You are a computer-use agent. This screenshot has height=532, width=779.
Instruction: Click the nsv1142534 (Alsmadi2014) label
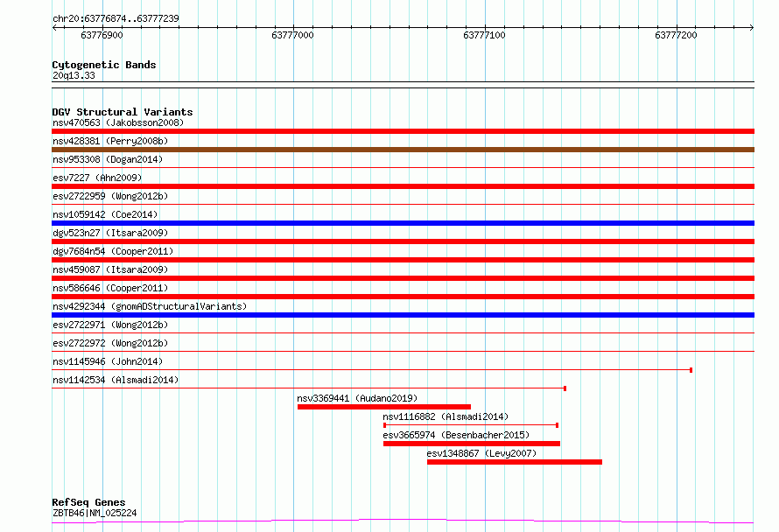click(x=116, y=380)
